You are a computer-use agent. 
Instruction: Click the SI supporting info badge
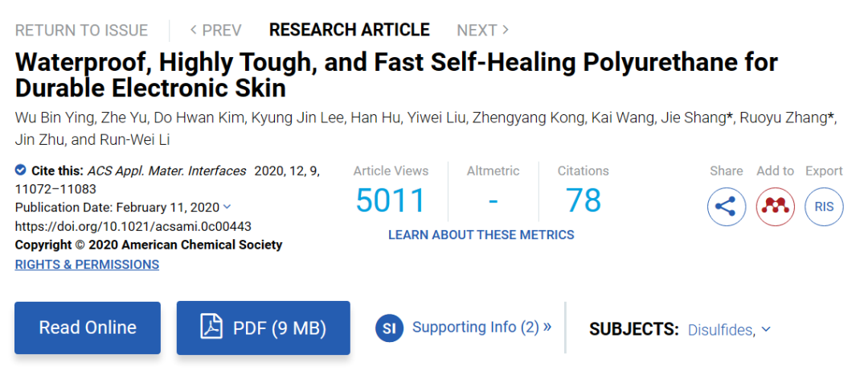(389, 328)
